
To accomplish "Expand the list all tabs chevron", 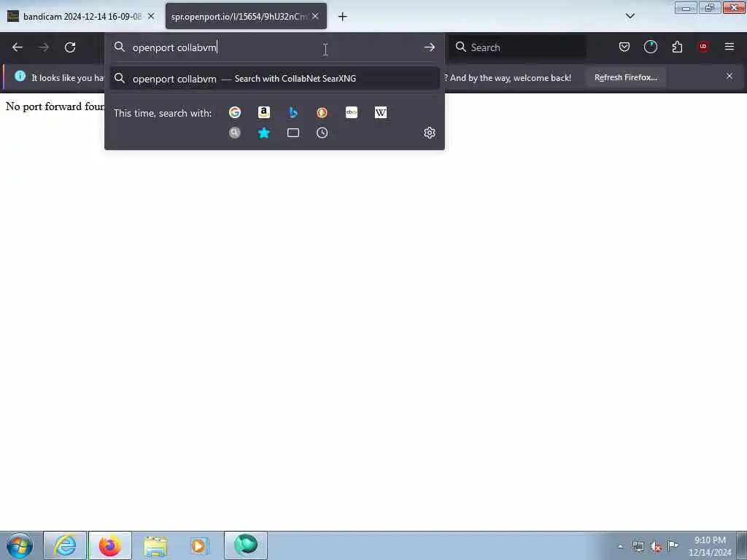I will [x=630, y=16].
